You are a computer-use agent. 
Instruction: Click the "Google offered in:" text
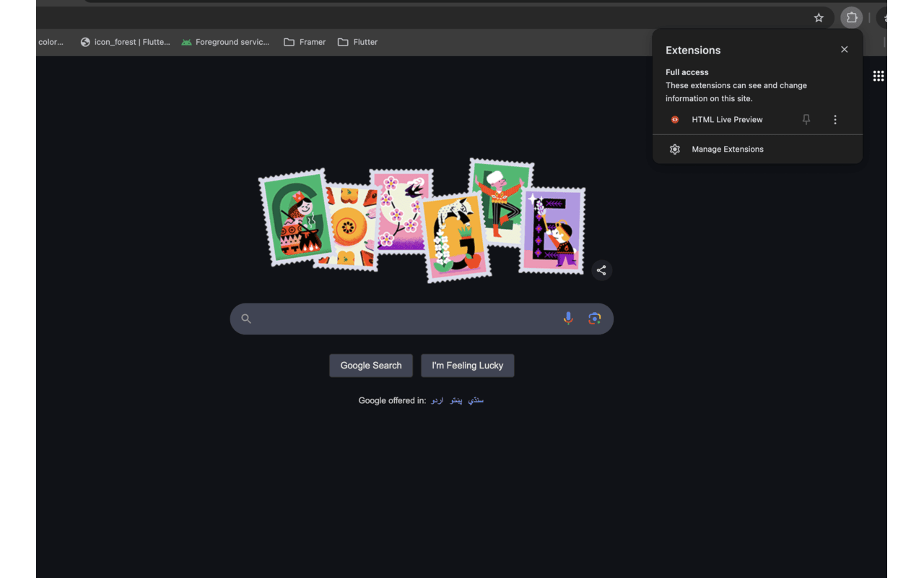point(392,400)
